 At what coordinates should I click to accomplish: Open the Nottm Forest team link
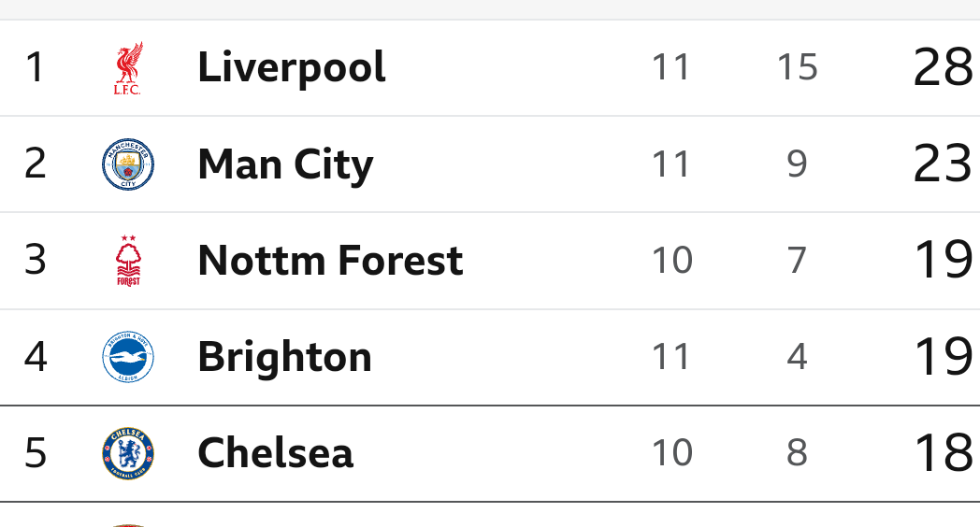[331, 261]
